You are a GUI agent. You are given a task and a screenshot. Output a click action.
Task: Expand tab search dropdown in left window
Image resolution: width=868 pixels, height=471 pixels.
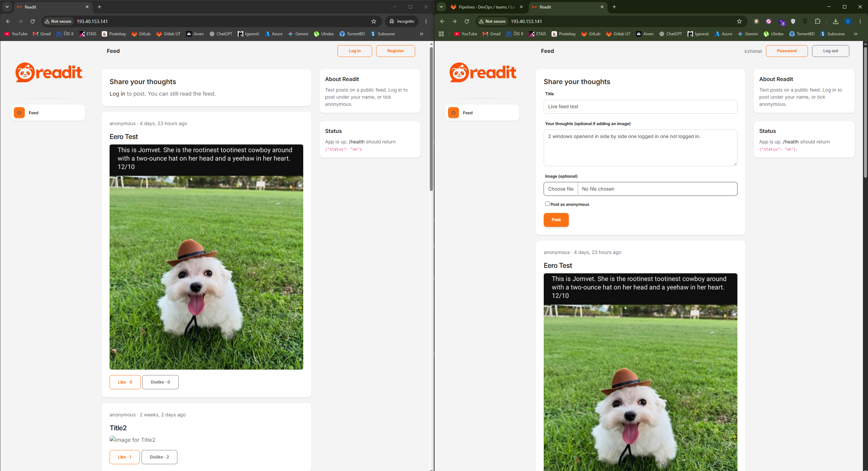[7, 7]
